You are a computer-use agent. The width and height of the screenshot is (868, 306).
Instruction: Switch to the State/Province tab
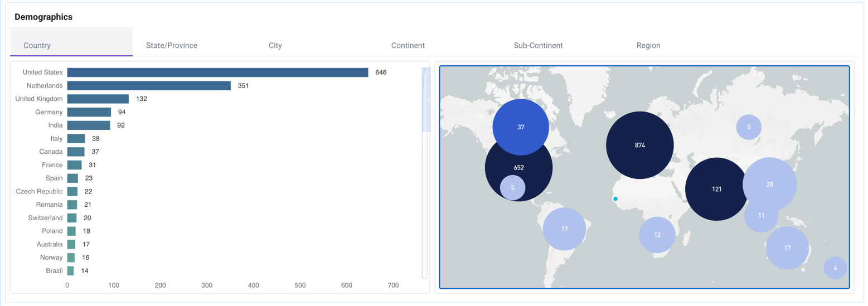click(x=172, y=45)
